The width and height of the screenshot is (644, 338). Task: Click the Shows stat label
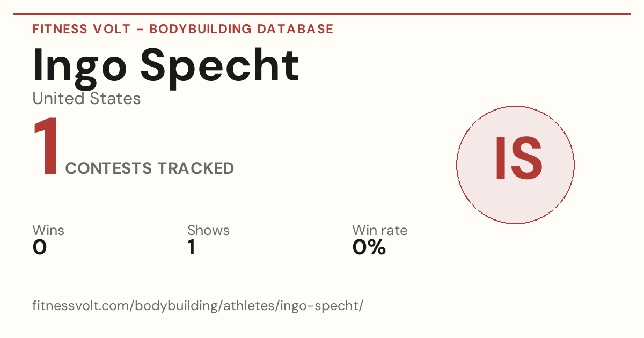(x=208, y=230)
